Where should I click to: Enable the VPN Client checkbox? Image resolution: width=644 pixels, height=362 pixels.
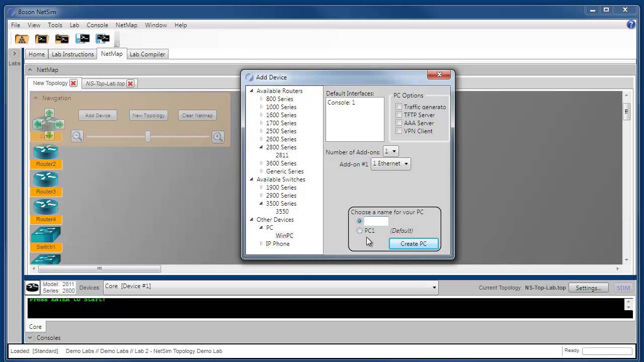[399, 131]
